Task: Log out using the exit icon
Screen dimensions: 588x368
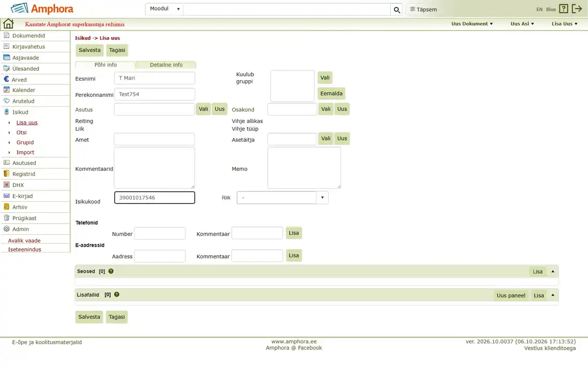Action: click(577, 9)
